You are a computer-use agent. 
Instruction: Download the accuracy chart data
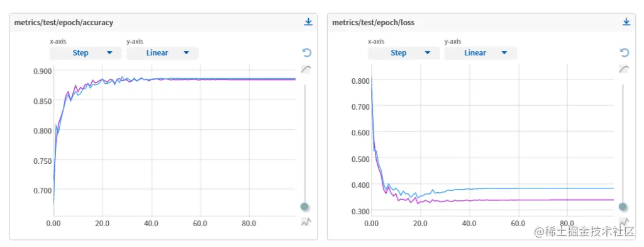coord(308,22)
